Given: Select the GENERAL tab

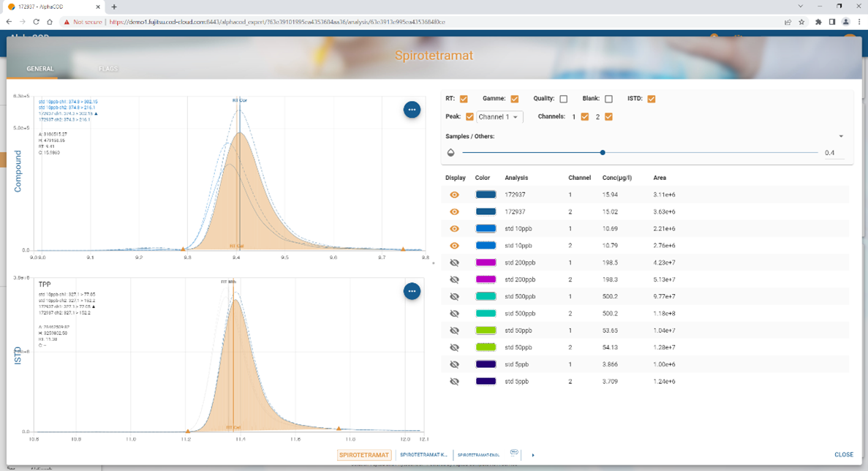Looking at the screenshot, I should [40, 69].
